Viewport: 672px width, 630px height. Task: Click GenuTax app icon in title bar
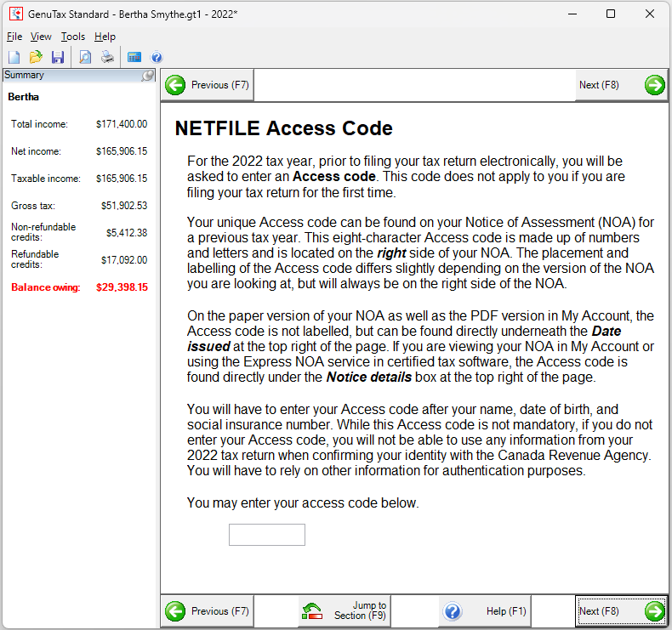coord(16,14)
